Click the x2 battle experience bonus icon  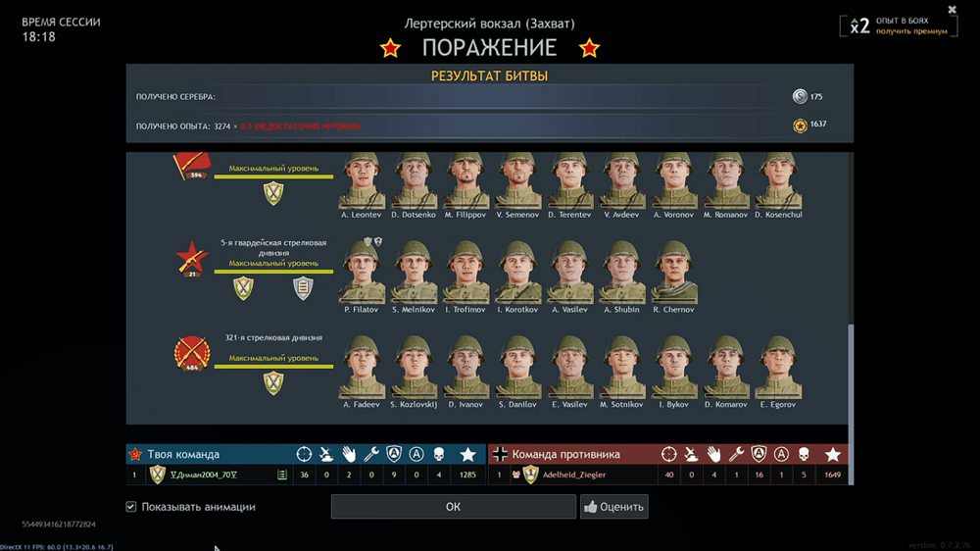(x=859, y=25)
